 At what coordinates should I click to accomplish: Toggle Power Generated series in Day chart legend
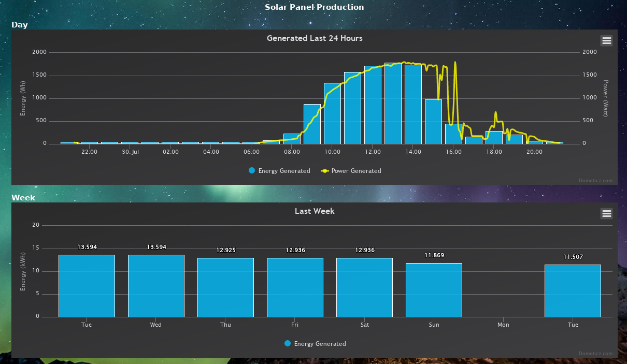[x=351, y=171]
